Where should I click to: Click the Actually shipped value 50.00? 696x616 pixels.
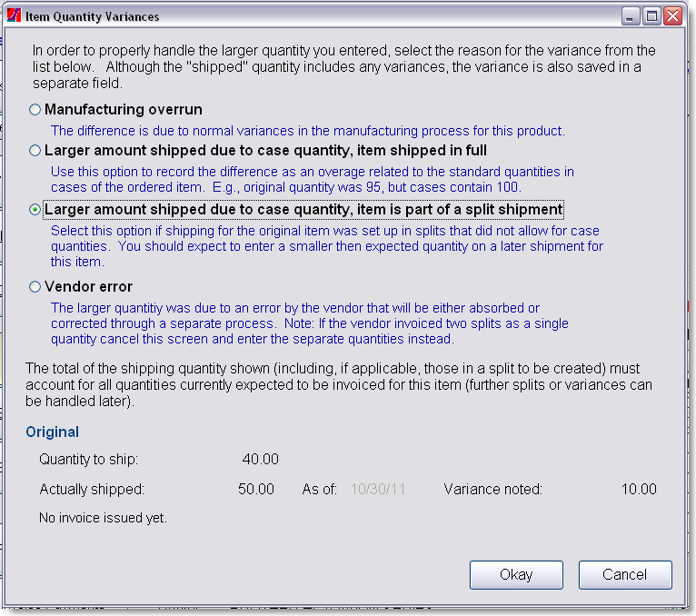click(256, 489)
